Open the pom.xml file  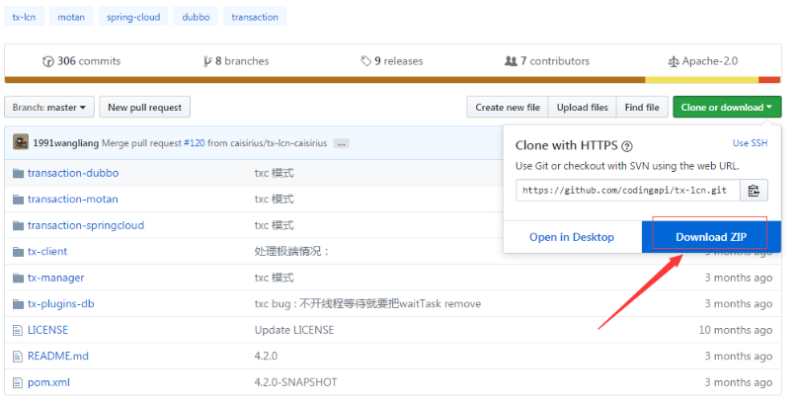click(49, 382)
